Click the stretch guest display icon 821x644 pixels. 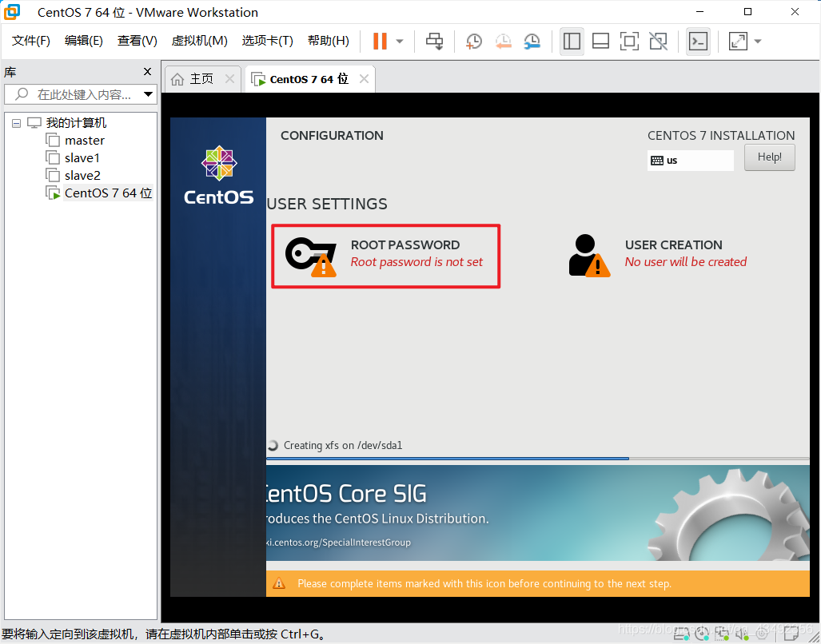[738, 41]
